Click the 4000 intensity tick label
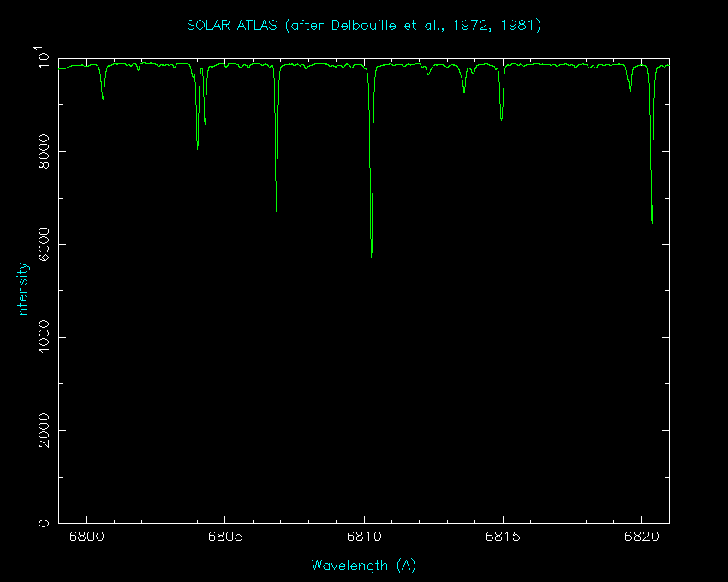Screen dimensions: 728x582 (x=44, y=337)
